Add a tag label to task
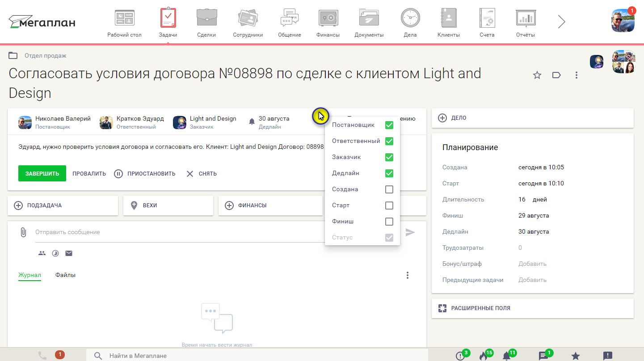This screenshot has height=361, width=644. point(556,75)
